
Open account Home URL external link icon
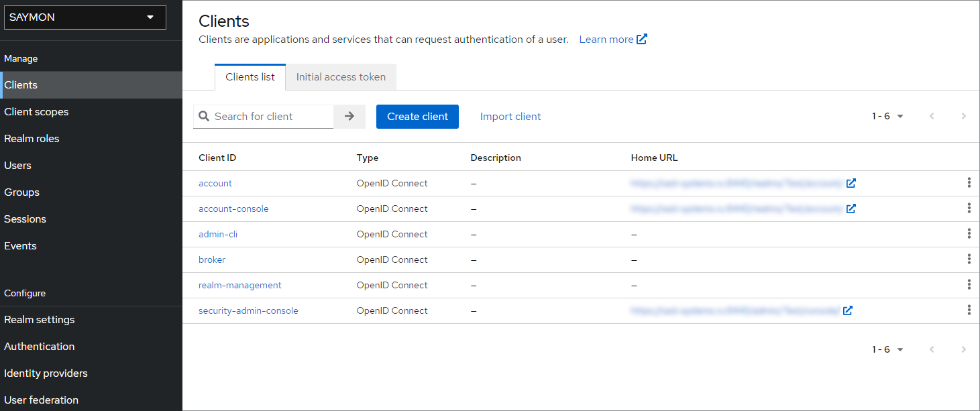[x=851, y=183]
